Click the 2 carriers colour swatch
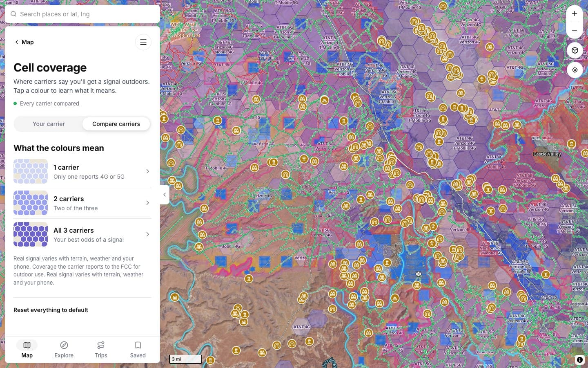Image resolution: width=588 pixels, height=368 pixels. [x=31, y=203]
